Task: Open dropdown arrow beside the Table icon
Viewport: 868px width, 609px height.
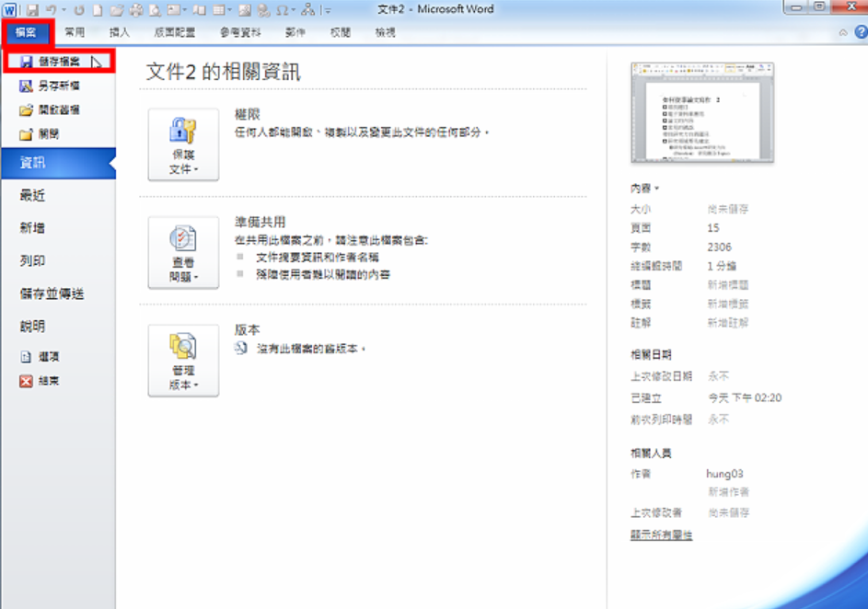Action: coord(230,10)
